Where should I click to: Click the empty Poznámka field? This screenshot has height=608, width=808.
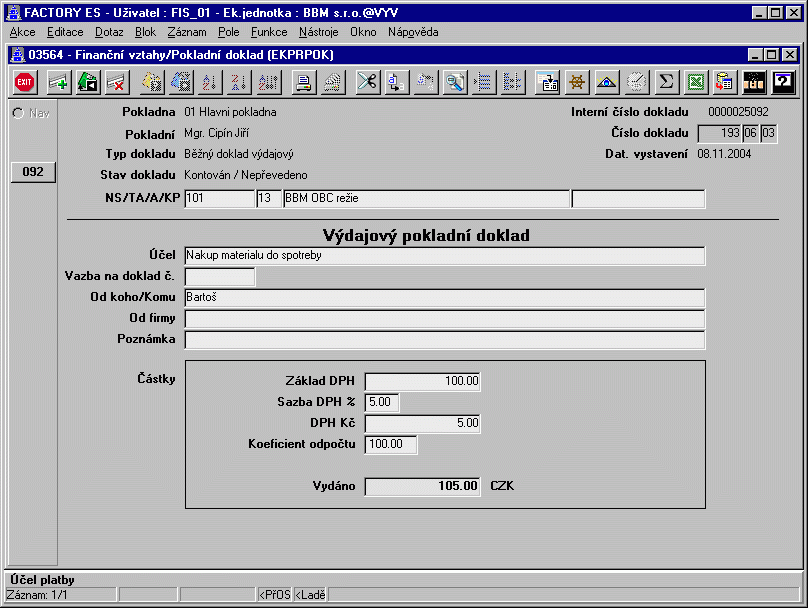(445, 340)
